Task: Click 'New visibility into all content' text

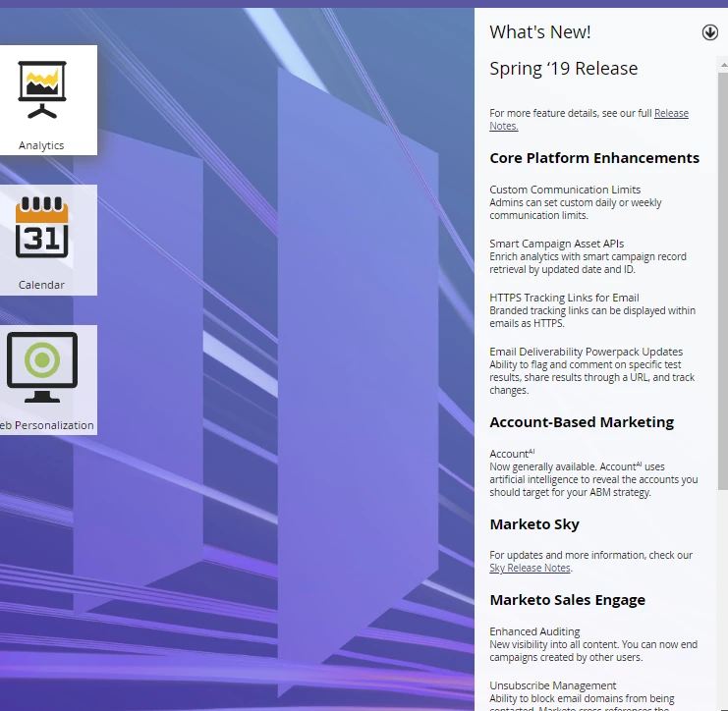Action: coord(593,651)
